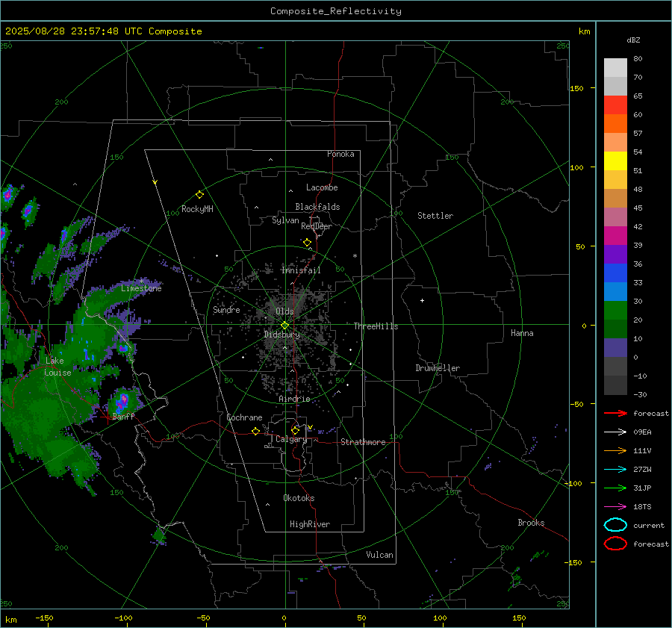Select the yellow 54-51 dBZ color swatch
672x628 pixels.
click(615, 161)
